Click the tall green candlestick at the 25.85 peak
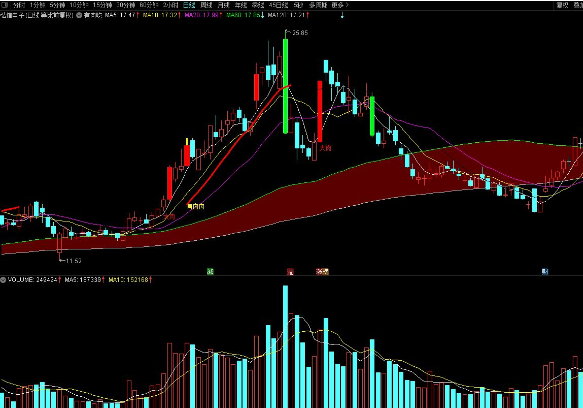583x408 pixels. (285, 86)
